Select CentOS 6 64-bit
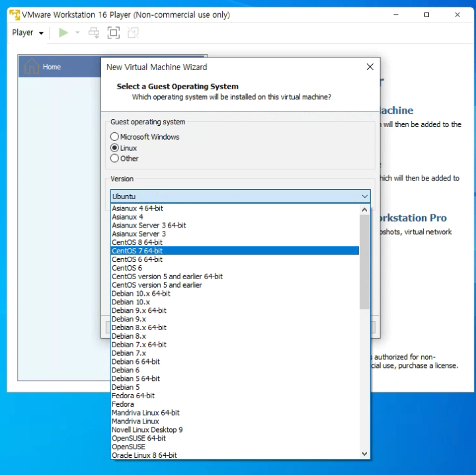This screenshot has width=476, height=475. click(x=235, y=259)
